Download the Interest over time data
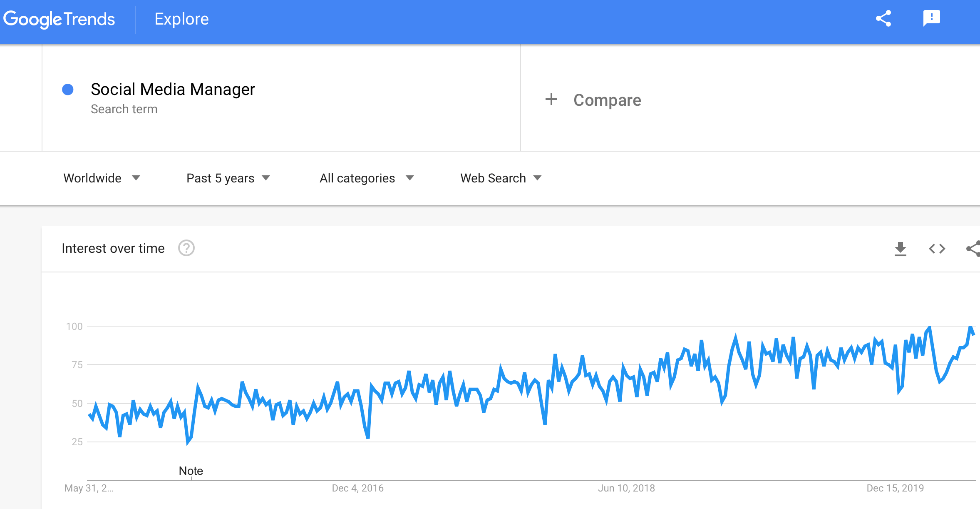980x509 pixels. click(x=900, y=249)
